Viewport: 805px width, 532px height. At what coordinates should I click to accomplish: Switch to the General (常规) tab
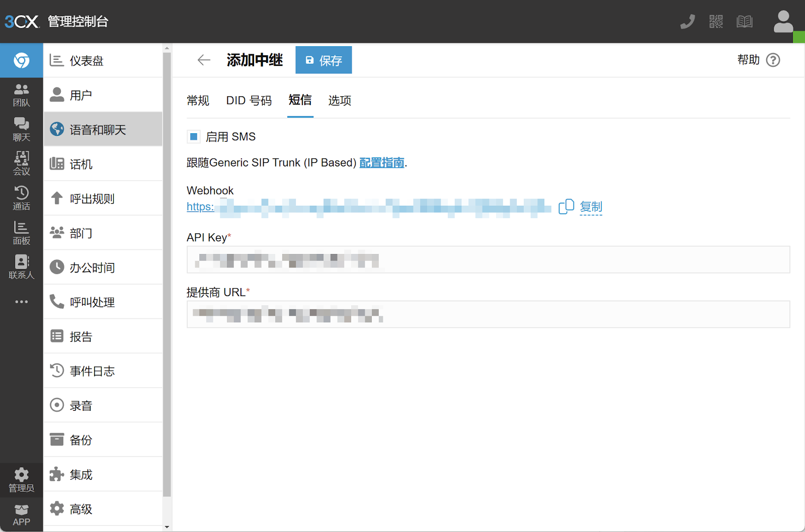click(198, 101)
